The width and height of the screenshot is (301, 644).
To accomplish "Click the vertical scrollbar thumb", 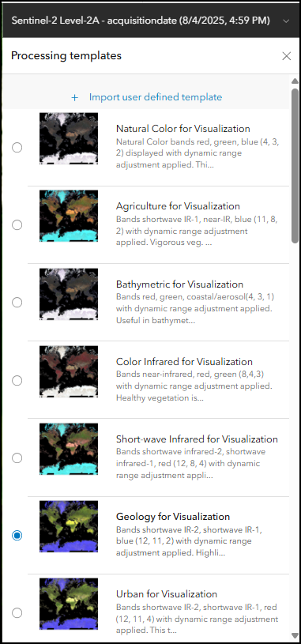I will tap(295, 165).
